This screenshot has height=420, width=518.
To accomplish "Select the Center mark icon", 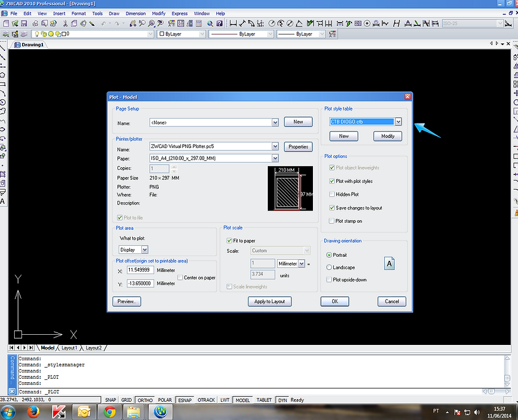I will point(367,24).
